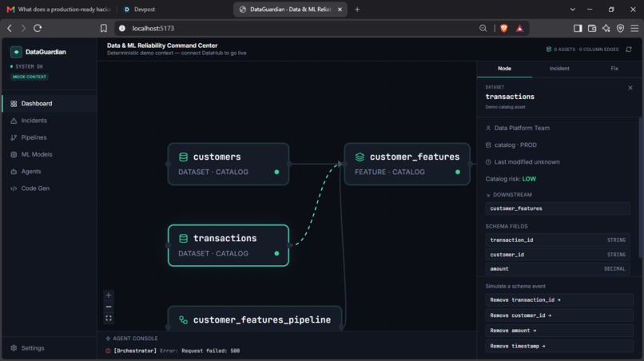
Task: Zoom out on the lineage graph
Action: (109, 307)
